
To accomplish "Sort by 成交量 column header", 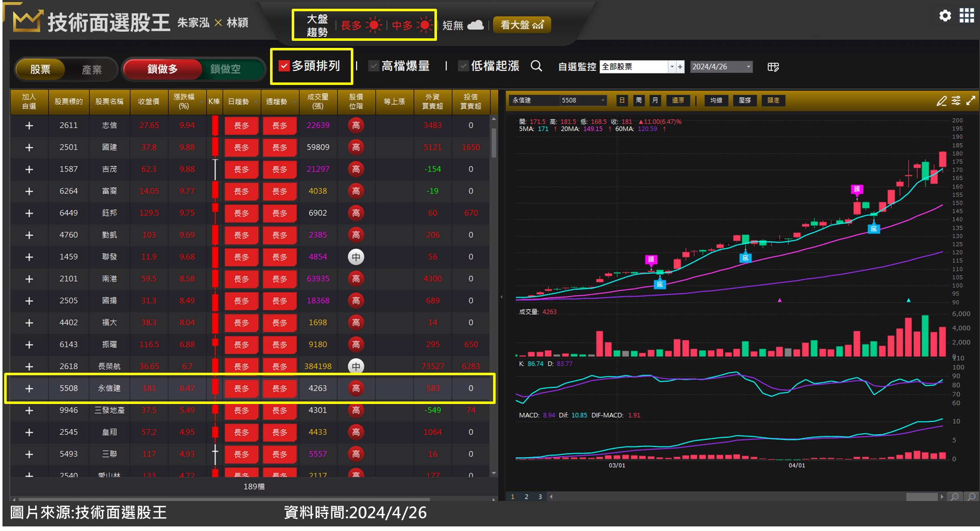I will [318, 102].
